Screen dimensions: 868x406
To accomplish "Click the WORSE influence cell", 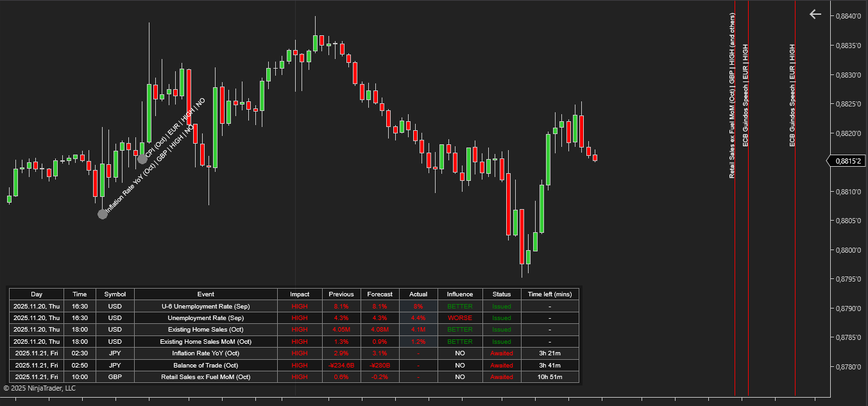I will (x=459, y=318).
